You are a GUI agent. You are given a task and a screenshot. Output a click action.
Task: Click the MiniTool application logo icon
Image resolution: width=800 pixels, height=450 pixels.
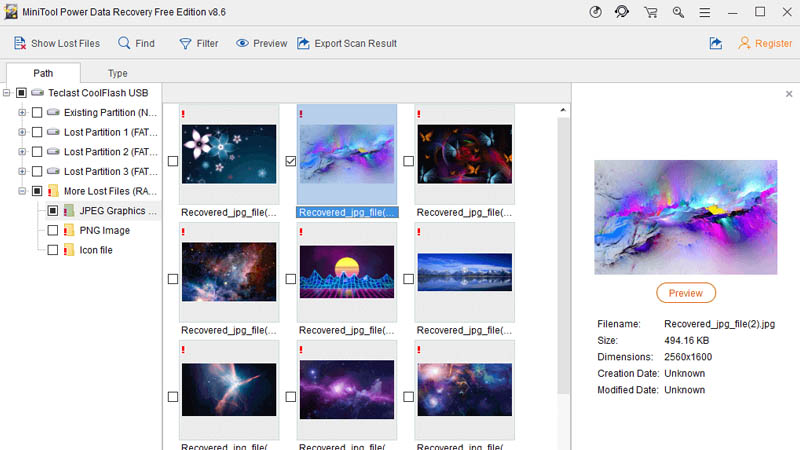click(x=11, y=12)
